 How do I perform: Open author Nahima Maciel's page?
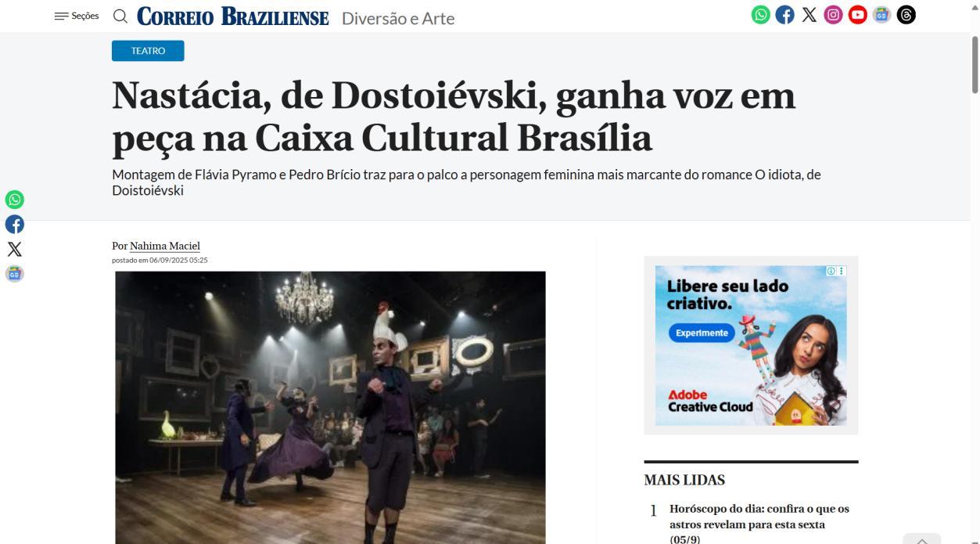[x=165, y=246]
